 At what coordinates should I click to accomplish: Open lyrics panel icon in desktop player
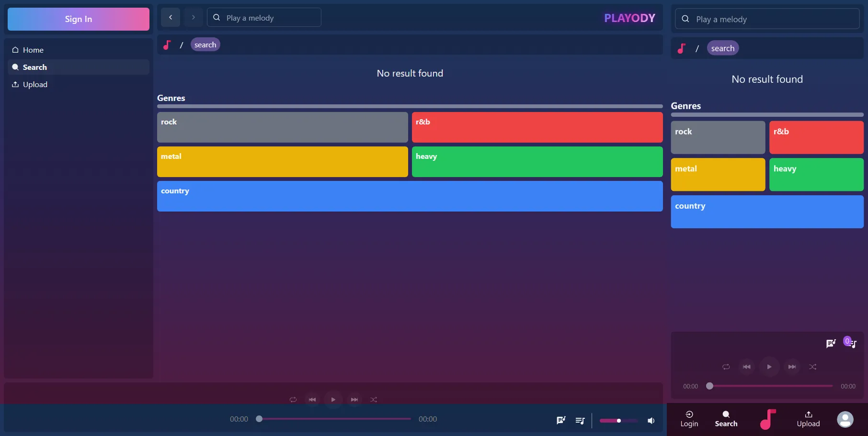561,420
